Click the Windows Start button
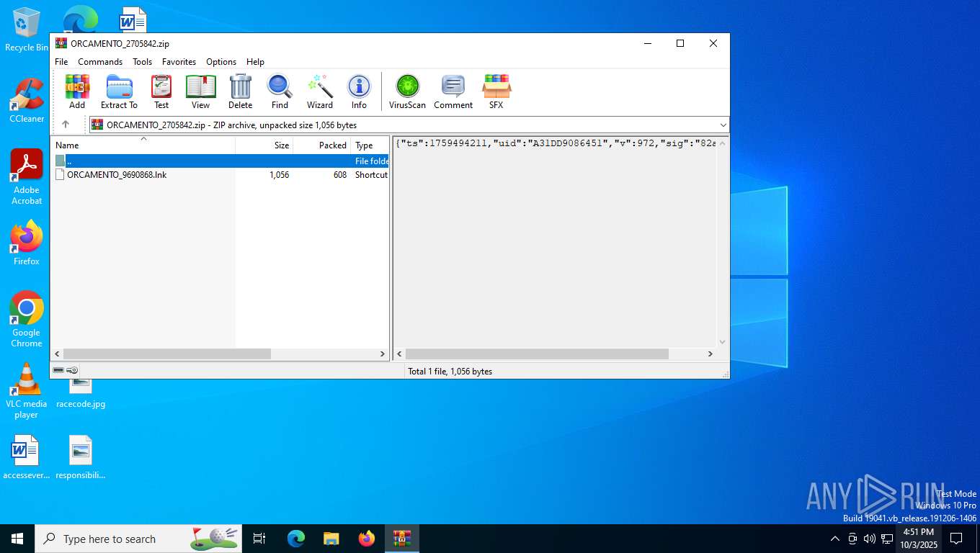The image size is (980, 553). [x=17, y=539]
